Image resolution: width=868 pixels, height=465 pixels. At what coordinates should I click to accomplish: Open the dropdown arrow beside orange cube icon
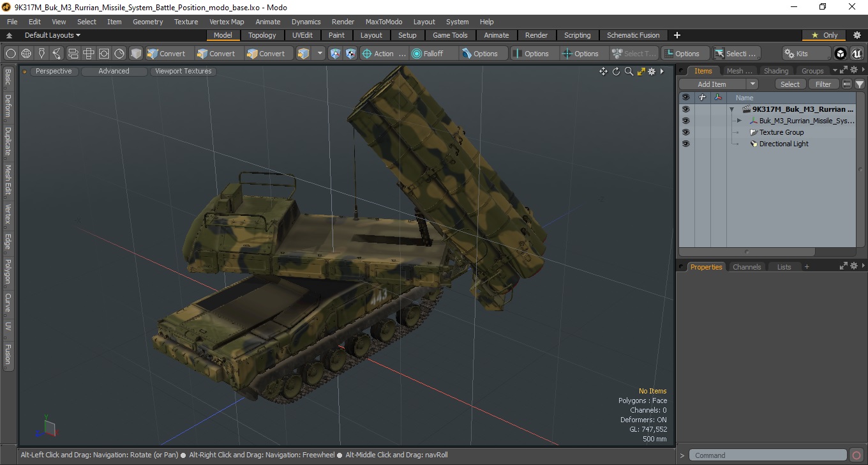pos(320,54)
